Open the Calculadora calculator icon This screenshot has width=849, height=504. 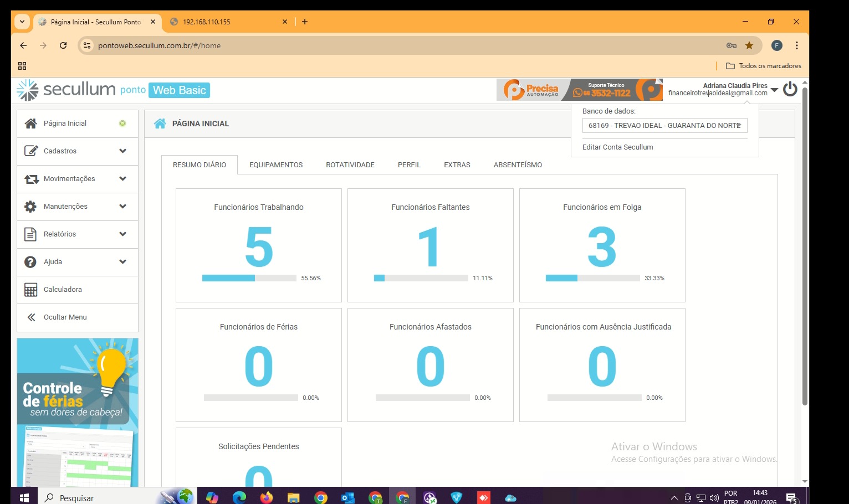[31, 290]
